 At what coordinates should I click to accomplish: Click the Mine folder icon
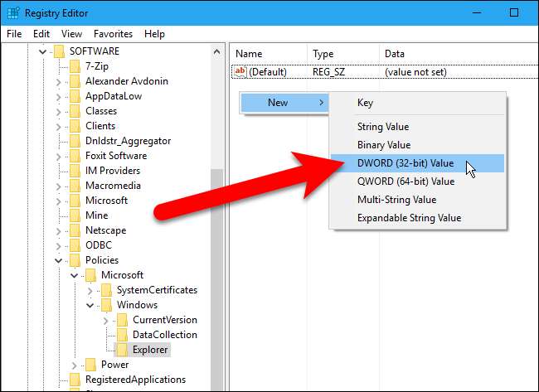pyautogui.click(x=75, y=215)
